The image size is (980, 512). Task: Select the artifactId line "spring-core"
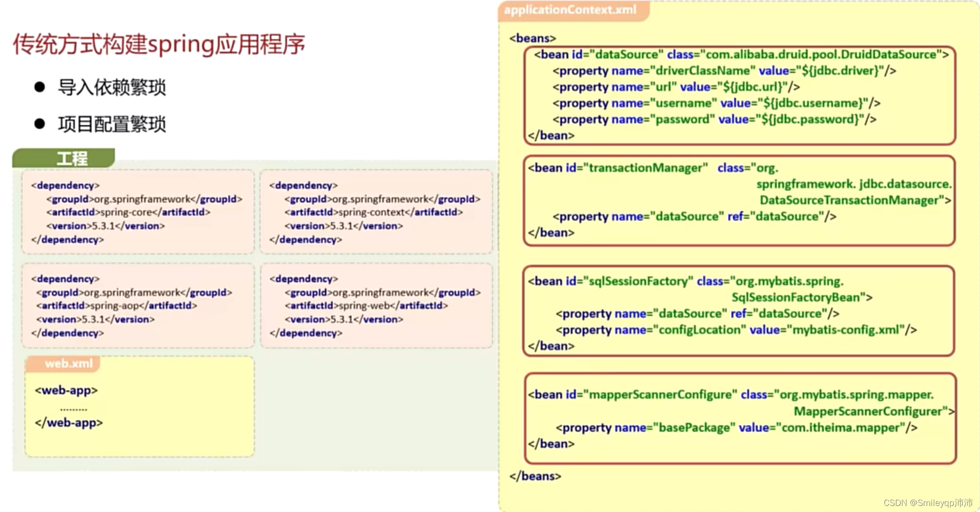pos(128,212)
